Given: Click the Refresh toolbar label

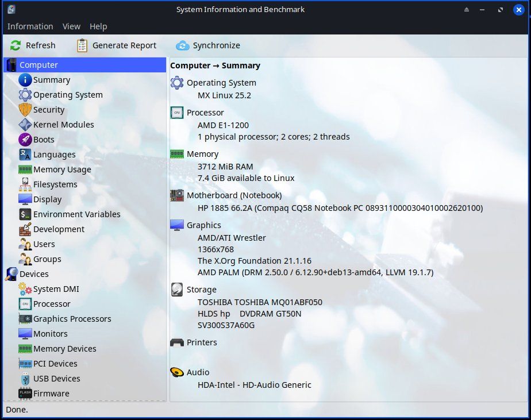Looking at the screenshot, I should [41, 45].
